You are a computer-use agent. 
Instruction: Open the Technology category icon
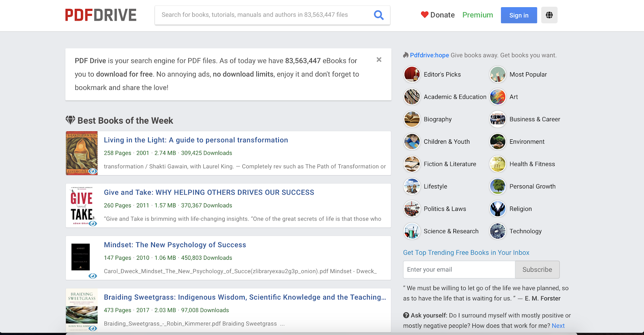point(497,231)
